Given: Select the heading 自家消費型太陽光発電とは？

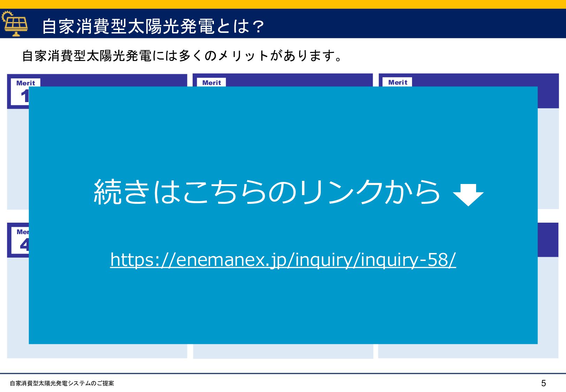Looking at the screenshot, I should tap(154, 26).
